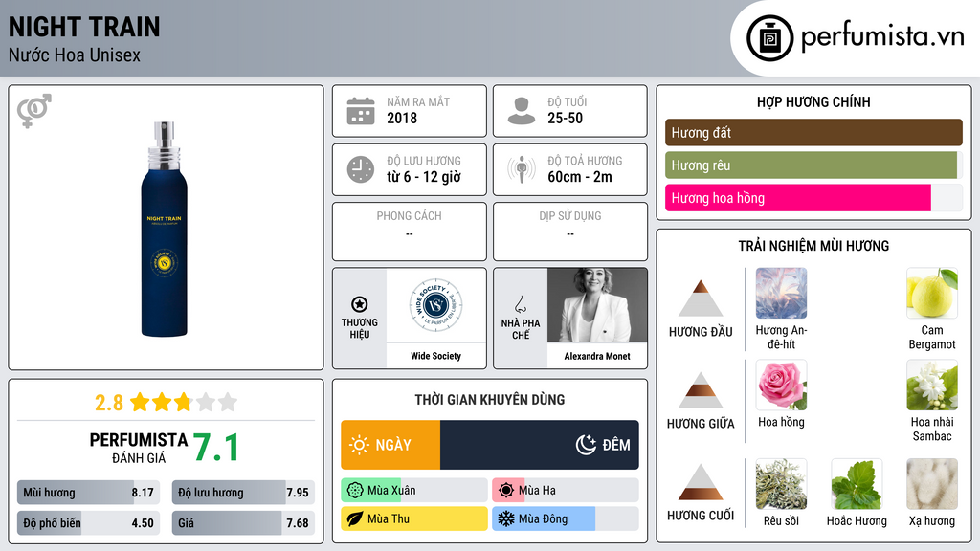This screenshot has width=980, height=551.
Task: Click the moon icon next to Đêm
Action: (x=586, y=445)
